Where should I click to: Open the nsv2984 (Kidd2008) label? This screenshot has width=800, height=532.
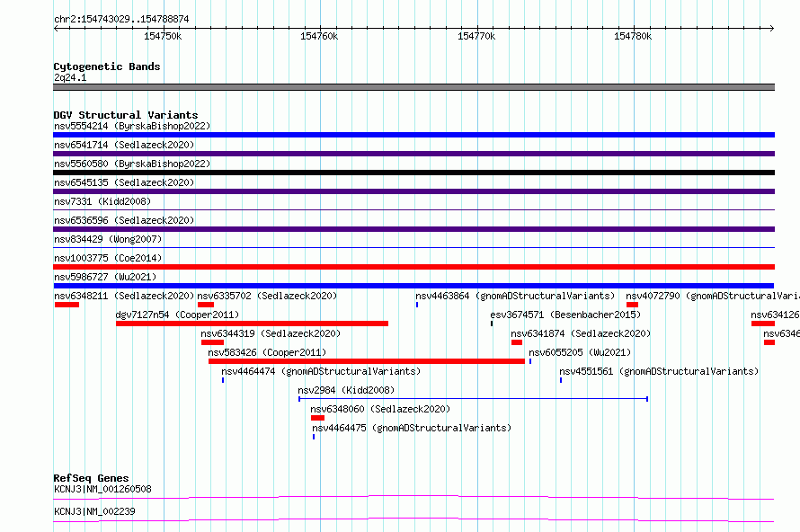pyautogui.click(x=346, y=390)
